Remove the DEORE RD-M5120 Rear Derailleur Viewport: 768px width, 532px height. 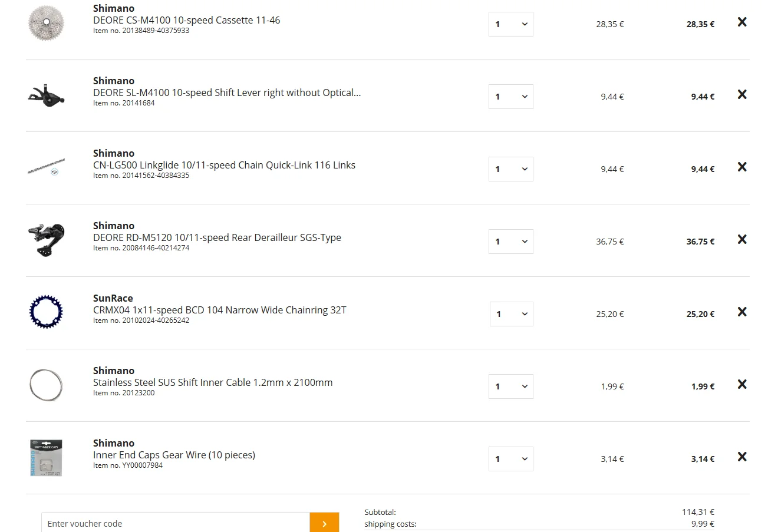click(742, 239)
